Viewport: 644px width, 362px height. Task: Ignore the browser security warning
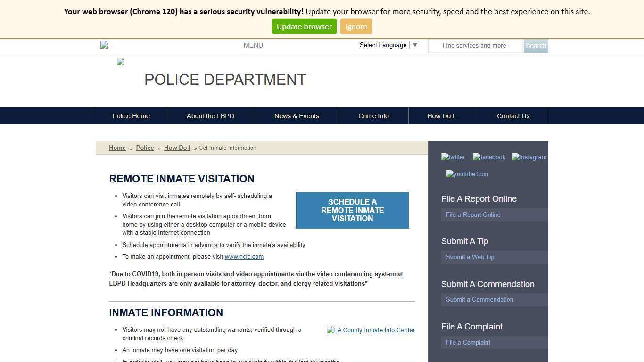pos(356,26)
